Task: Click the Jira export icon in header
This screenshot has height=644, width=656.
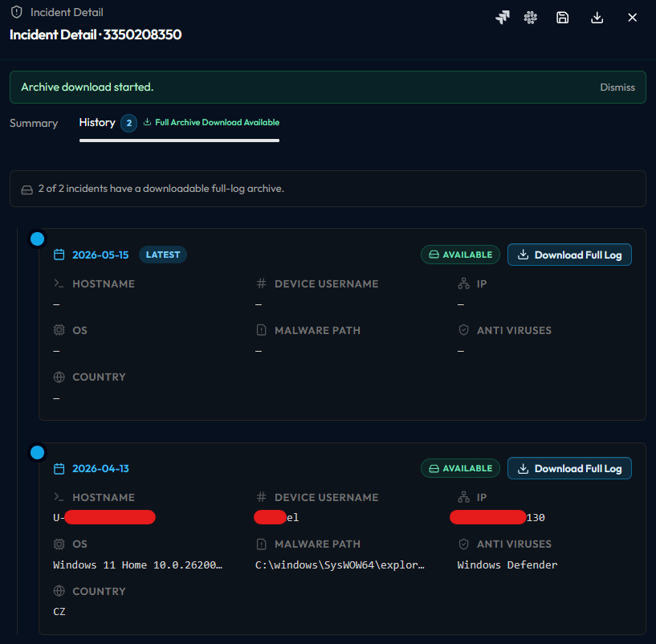Action: tap(503, 17)
